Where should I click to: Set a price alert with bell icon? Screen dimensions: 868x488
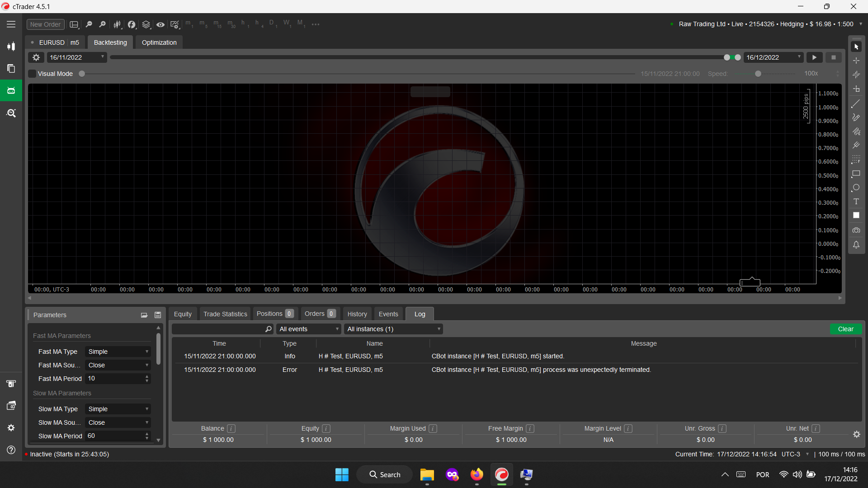click(856, 244)
